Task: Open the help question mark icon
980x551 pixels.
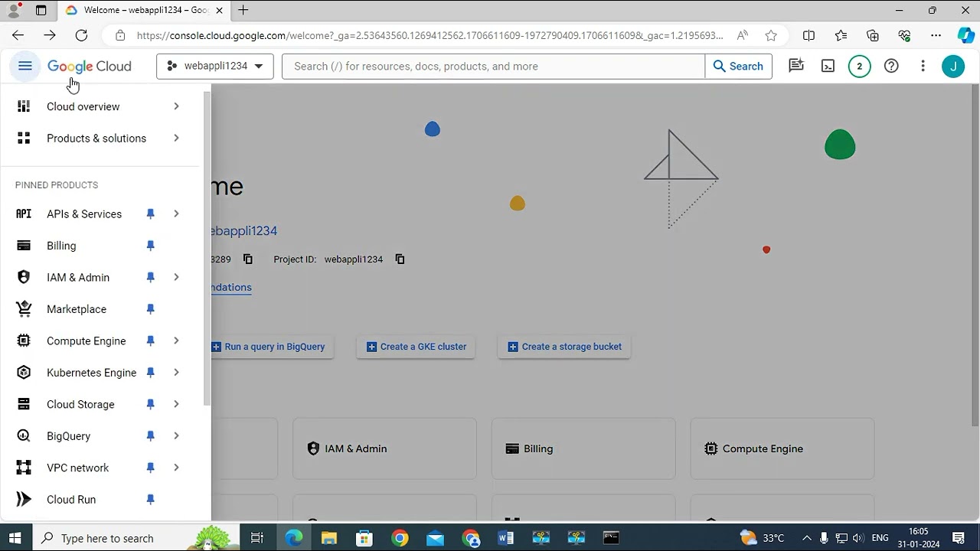Action: (891, 66)
